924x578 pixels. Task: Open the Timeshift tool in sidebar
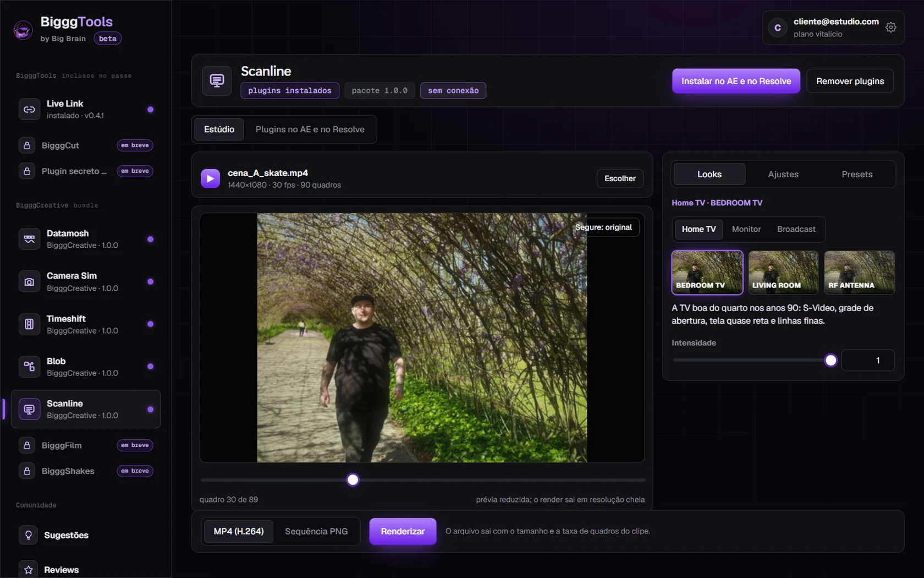[86, 324]
